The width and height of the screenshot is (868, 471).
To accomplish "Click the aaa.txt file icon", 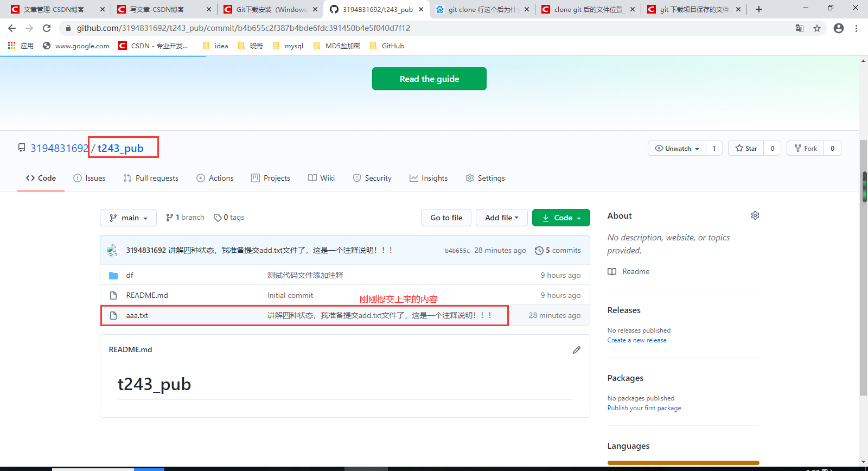I will [x=113, y=315].
